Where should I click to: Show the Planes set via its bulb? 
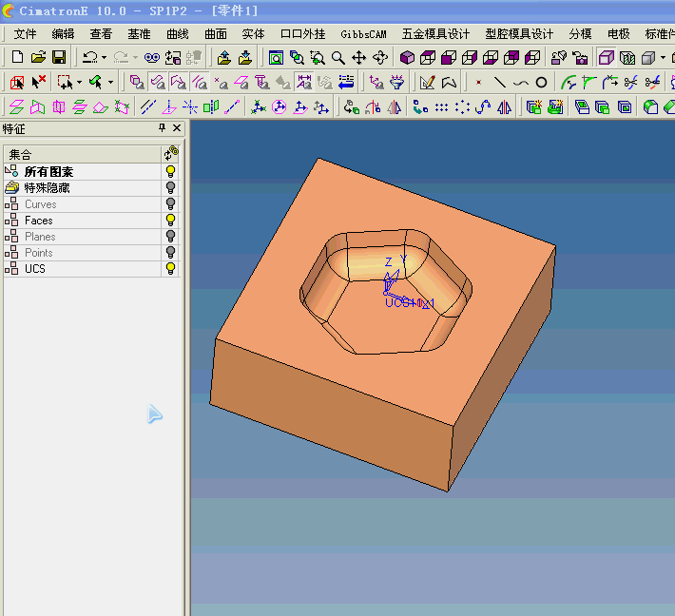(x=170, y=237)
